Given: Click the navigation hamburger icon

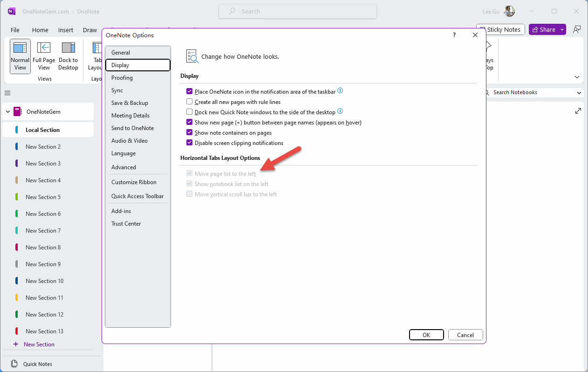Looking at the screenshot, I should tap(7, 93).
